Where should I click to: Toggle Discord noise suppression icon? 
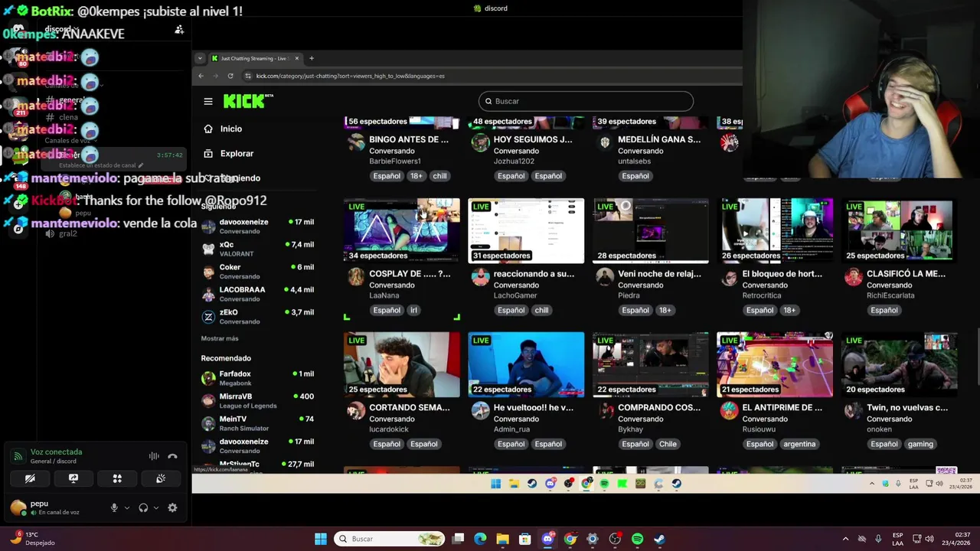point(154,456)
